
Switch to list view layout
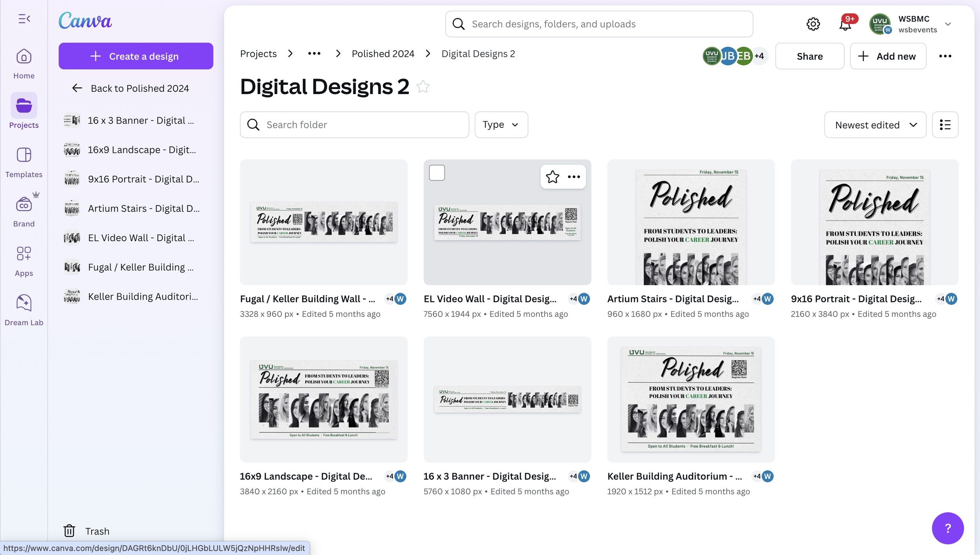tap(945, 125)
